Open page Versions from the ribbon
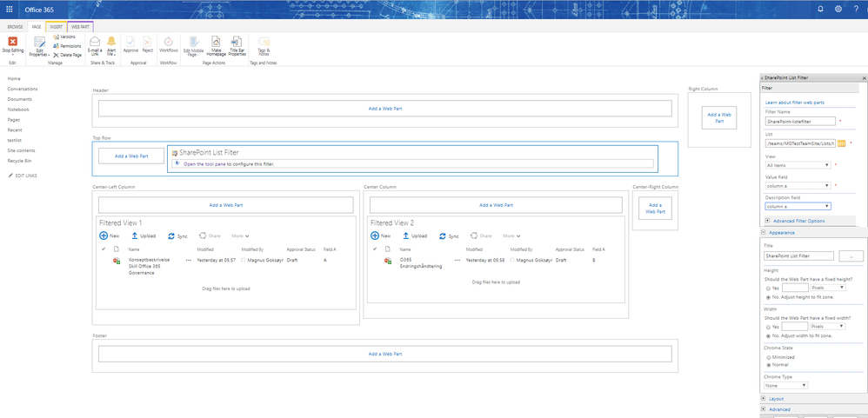 [64, 36]
